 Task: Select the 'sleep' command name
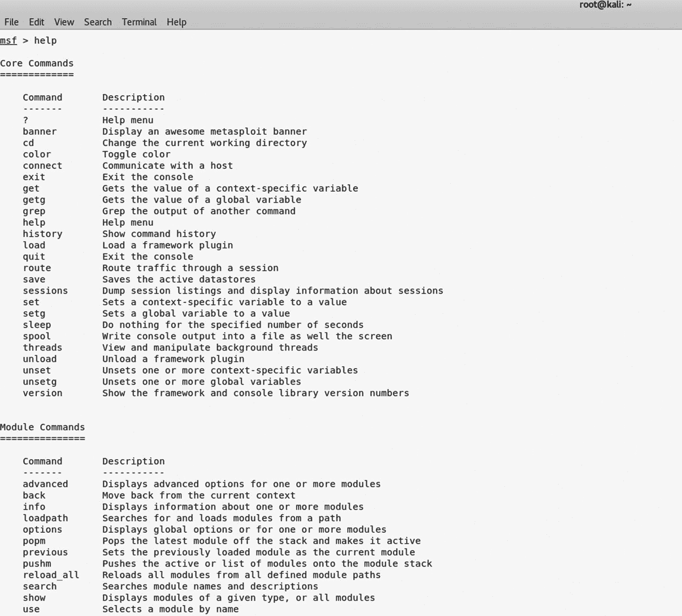(x=37, y=325)
